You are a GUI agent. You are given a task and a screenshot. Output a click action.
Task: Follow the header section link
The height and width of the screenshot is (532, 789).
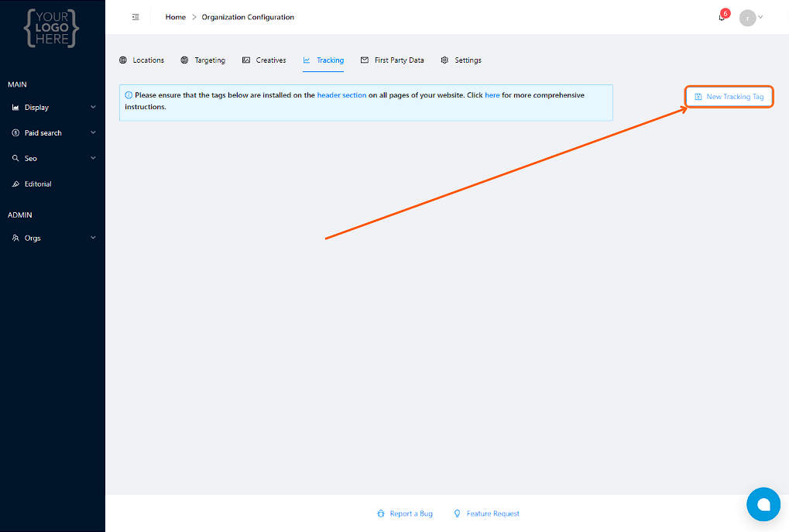(341, 95)
